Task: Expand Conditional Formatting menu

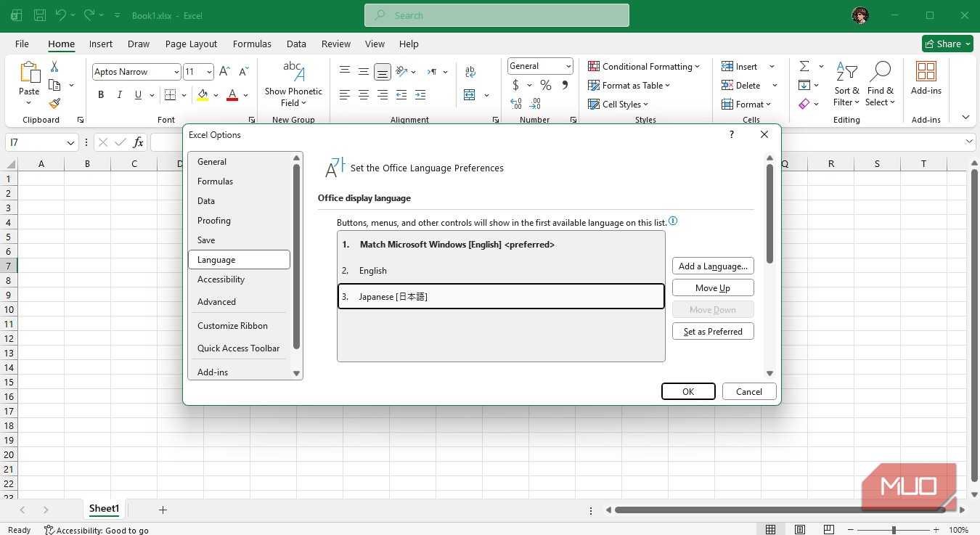Action: 644,66
